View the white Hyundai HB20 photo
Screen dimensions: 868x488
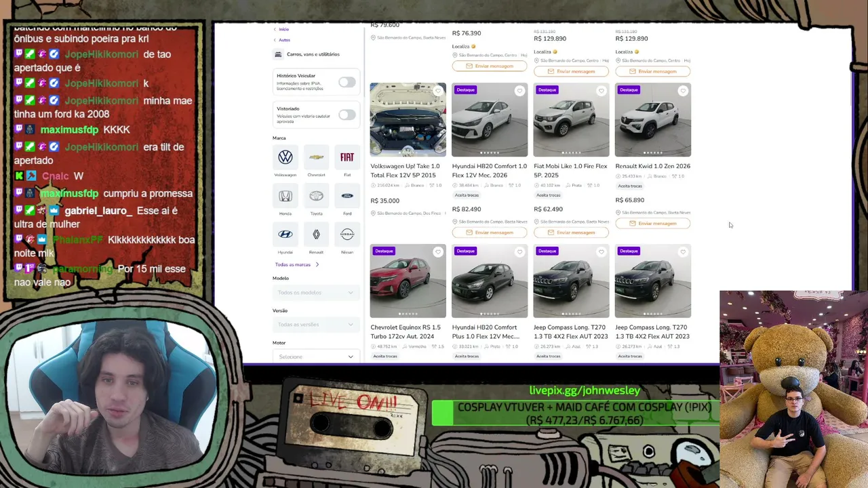[x=490, y=120]
